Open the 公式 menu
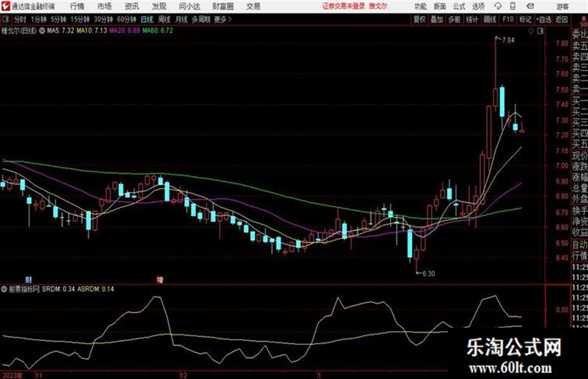 coord(459,6)
